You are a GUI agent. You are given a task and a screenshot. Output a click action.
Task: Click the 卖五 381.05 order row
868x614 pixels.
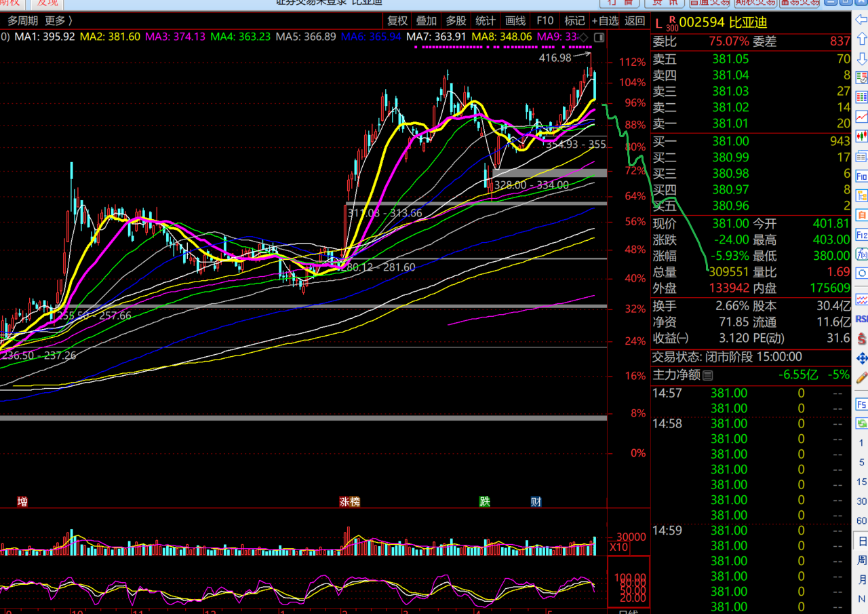[751, 59]
